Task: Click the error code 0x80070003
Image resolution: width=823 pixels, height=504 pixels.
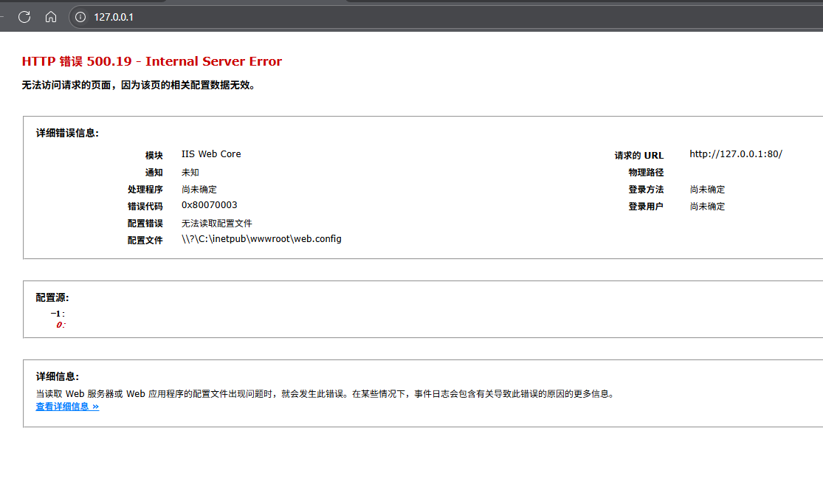Action: (x=209, y=205)
